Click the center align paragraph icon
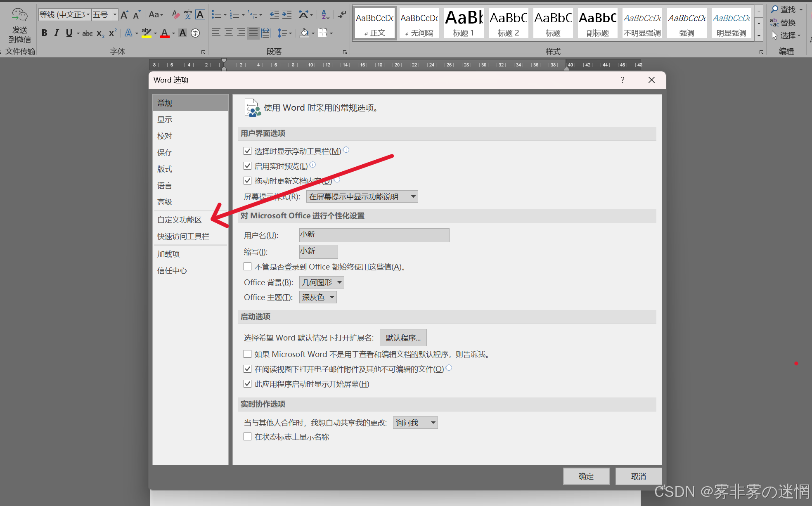This screenshot has width=812, height=506. (228, 33)
